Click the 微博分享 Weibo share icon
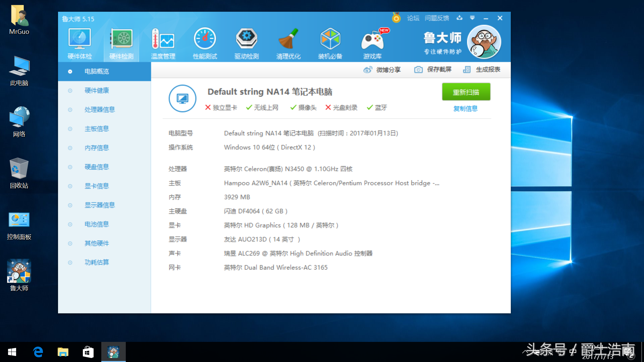 pos(382,70)
